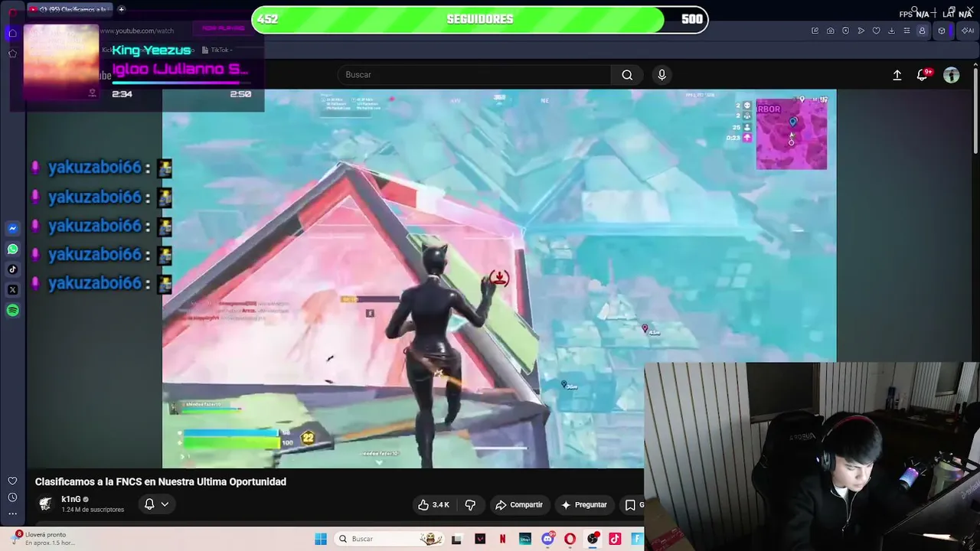Open Task View on the taskbar
Screen dimensions: 980x551
[457, 539]
